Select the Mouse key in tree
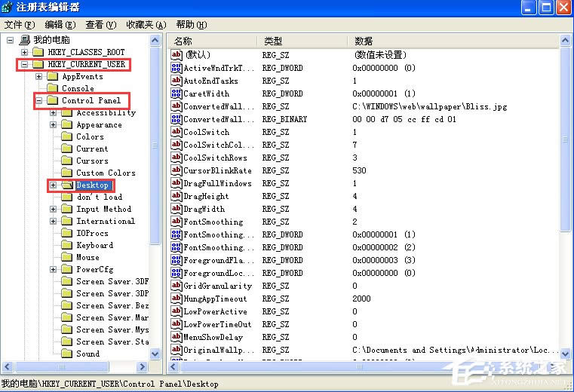This screenshot has width=574, height=392. coord(87,257)
